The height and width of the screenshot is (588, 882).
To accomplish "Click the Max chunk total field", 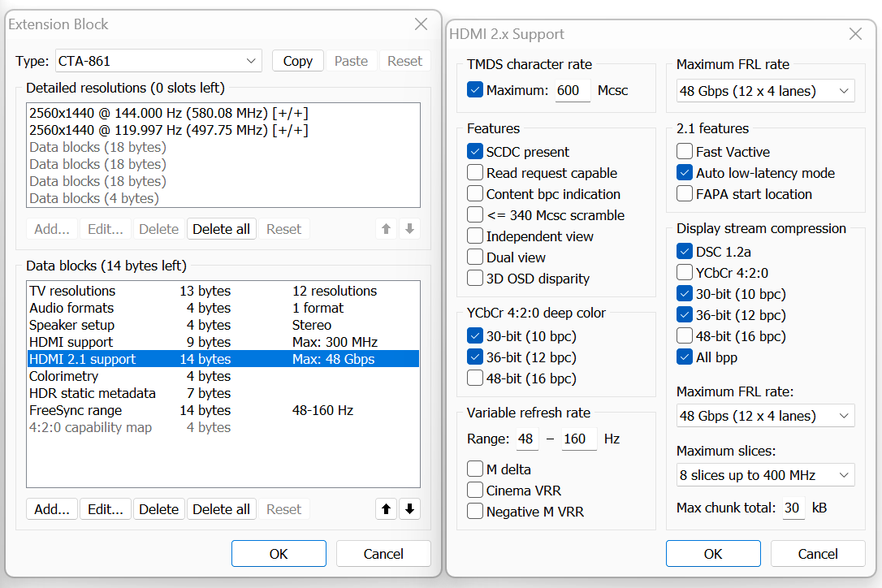I will pyautogui.click(x=793, y=508).
